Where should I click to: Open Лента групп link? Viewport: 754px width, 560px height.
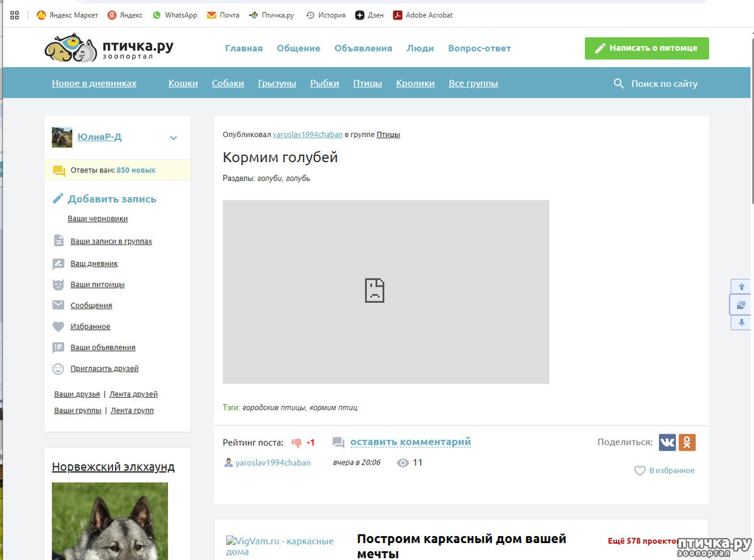click(132, 410)
